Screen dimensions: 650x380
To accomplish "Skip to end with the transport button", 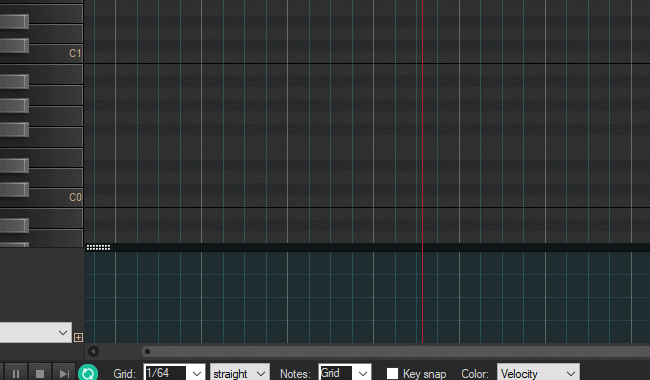I will pos(64,374).
